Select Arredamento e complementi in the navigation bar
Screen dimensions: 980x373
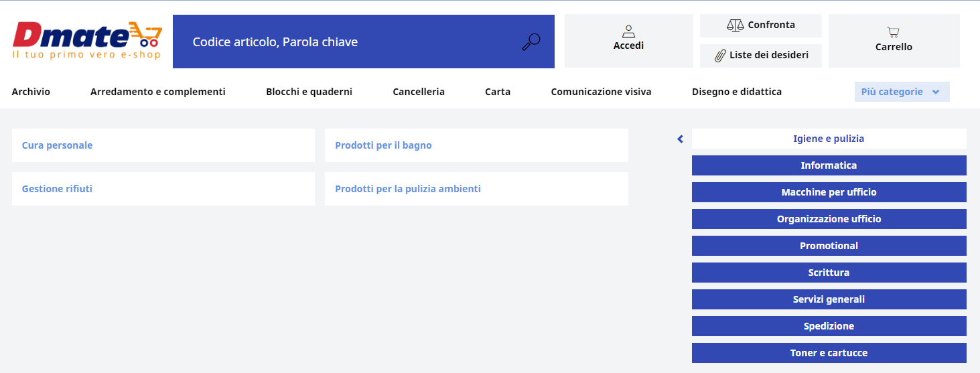(x=158, y=92)
